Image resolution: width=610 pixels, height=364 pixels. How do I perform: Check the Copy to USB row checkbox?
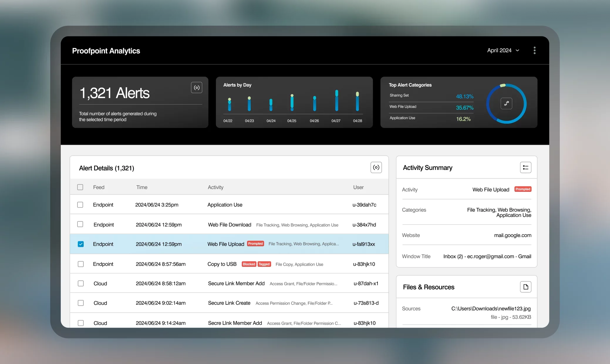click(x=81, y=264)
